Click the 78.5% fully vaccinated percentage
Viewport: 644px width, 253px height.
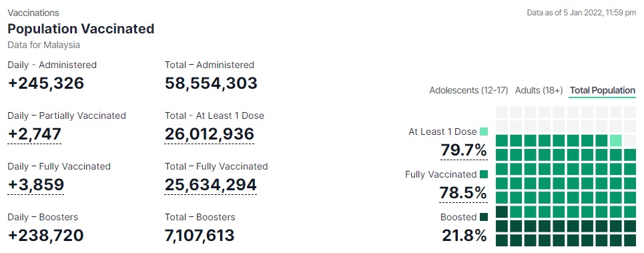point(463,193)
